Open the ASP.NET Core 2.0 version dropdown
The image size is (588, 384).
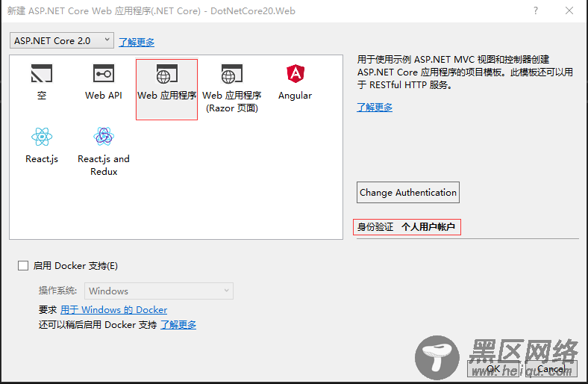click(x=62, y=40)
